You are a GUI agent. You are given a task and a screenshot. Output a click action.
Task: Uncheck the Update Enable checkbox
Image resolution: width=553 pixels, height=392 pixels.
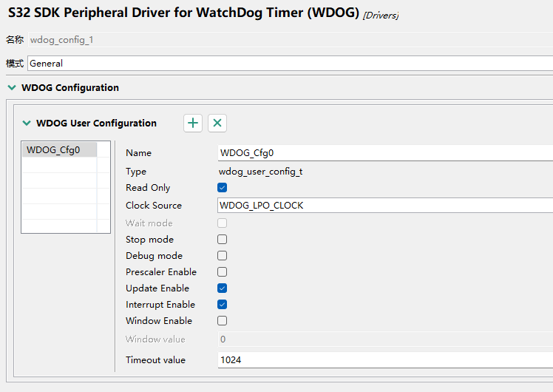(222, 288)
